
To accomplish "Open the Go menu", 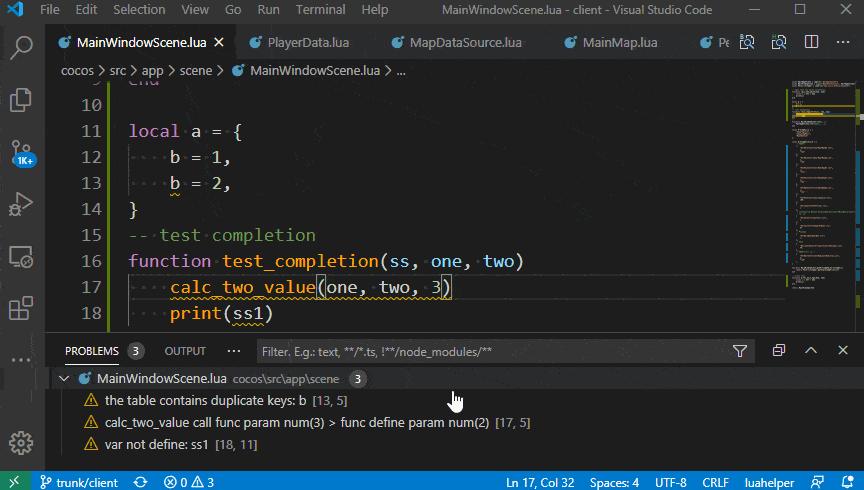I will coord(233,9).
